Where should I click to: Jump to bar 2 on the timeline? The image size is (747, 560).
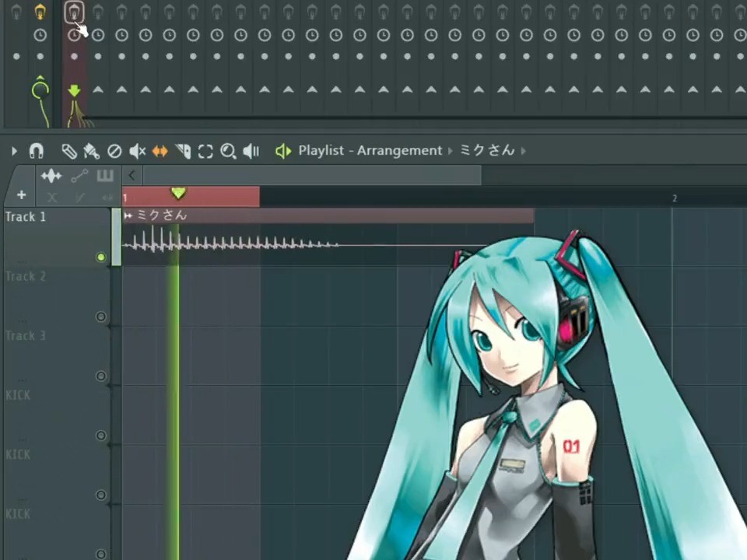click(675, 198)
